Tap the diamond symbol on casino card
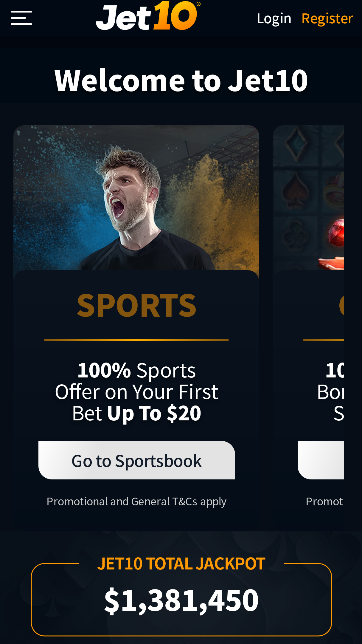This screenshot has width=362, height=644. [x=297, y=143]
